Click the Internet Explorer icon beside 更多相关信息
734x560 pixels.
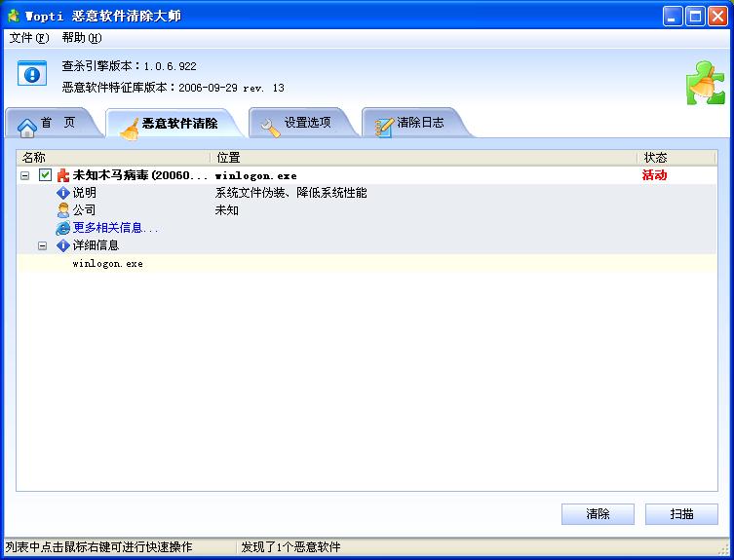point(62,228)
